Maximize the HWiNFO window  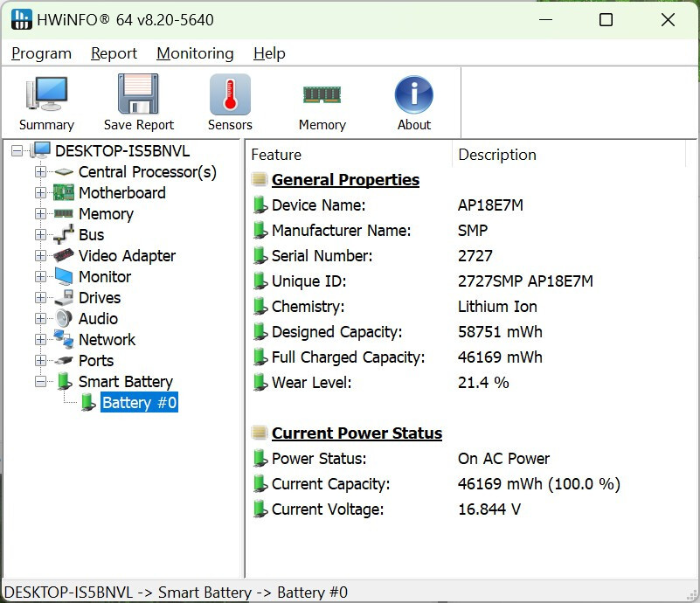[x=606, y=19]
